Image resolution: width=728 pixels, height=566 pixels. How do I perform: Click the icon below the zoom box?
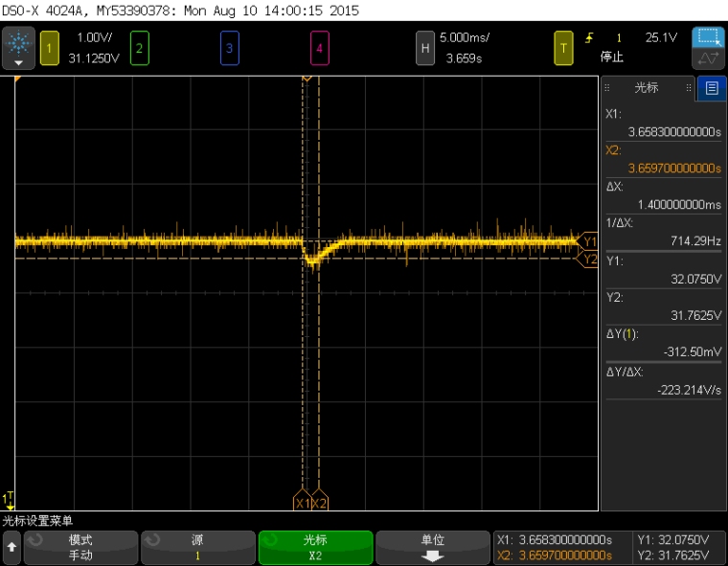pos(709,59)
